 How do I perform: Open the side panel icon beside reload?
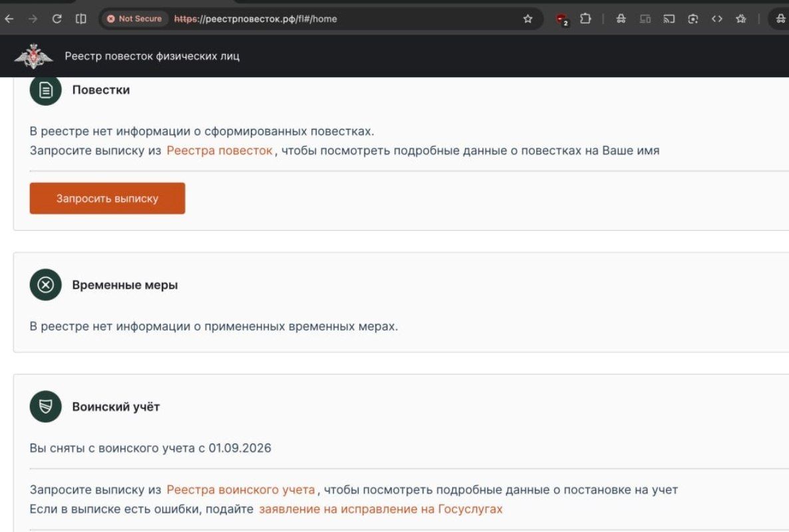80,19
